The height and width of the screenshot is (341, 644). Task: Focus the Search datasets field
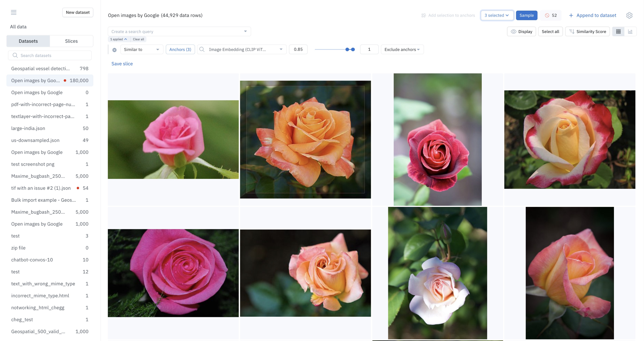point(50,55)
